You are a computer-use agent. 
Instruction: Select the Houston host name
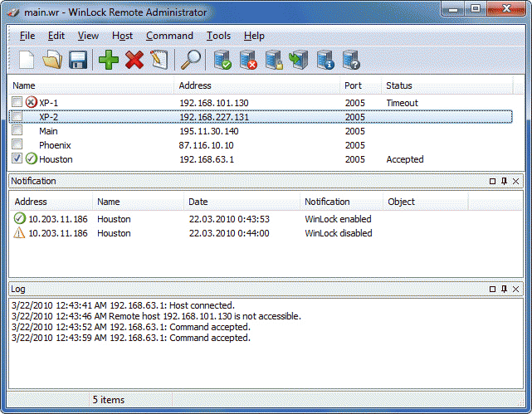click(56, 159)
